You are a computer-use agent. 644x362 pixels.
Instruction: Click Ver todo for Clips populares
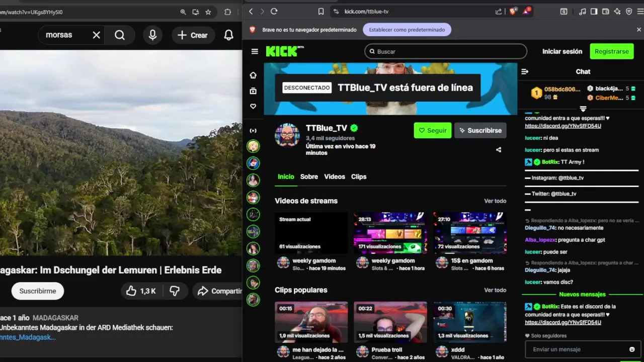[x=495, y=290]
